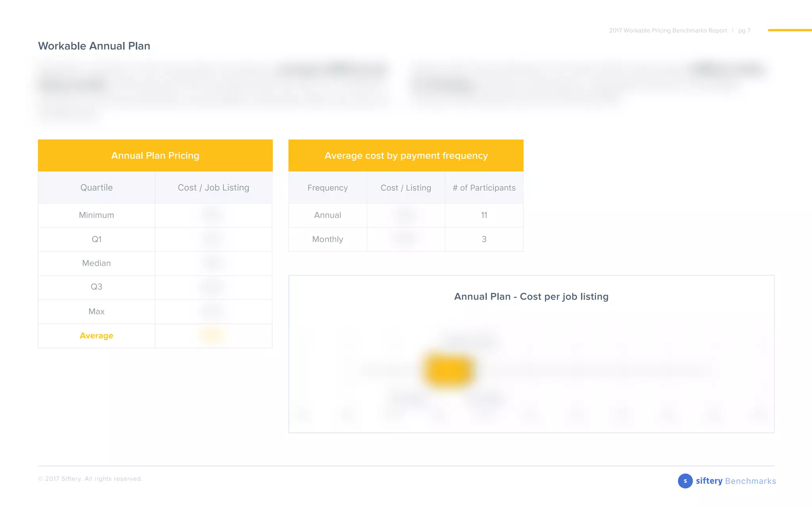812x508 pixels.
Task: Click the Median row label
Action: [x=96, y=263]
